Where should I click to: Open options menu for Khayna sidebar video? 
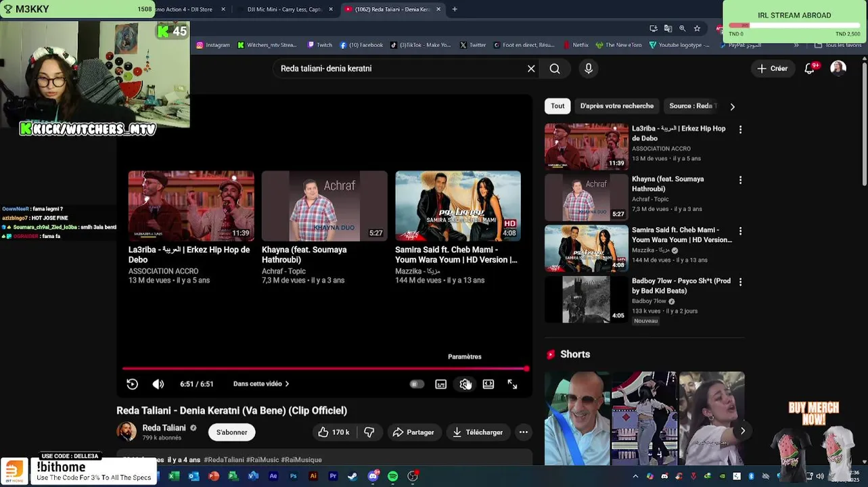[x=740, y=180]
